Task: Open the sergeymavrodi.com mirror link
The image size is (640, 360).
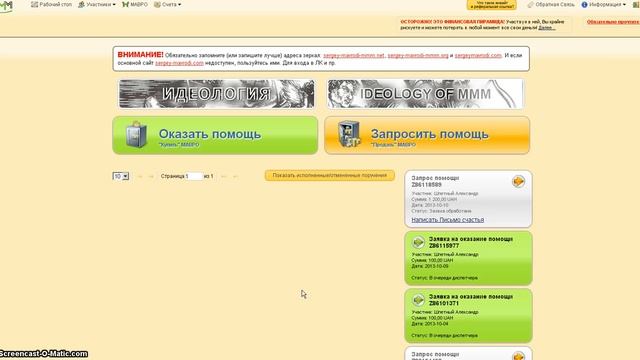Action: (x=478, y=56)
